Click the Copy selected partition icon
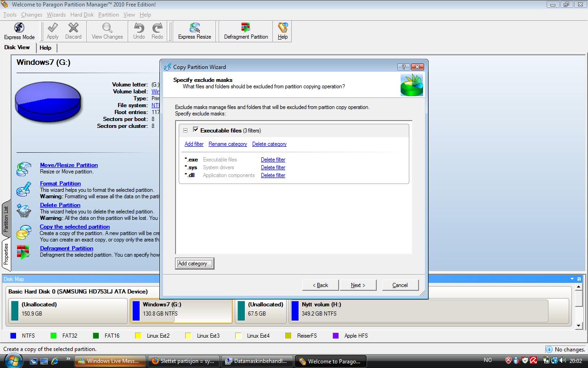 (24, 232)
